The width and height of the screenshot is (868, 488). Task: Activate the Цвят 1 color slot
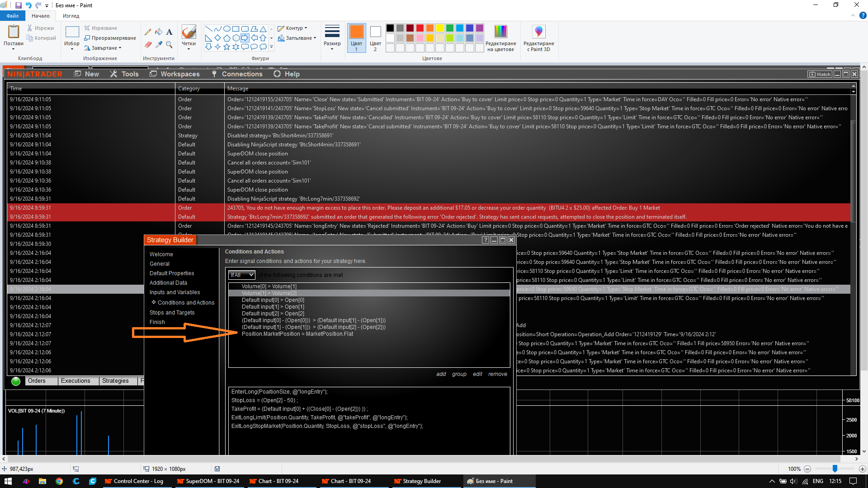pos(356,38)
